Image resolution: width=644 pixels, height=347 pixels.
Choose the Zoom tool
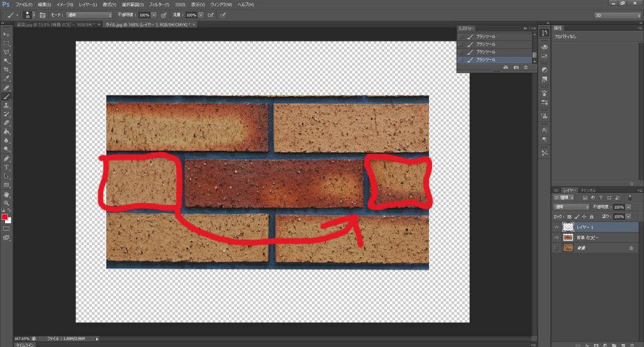click(x=6, y=204)
